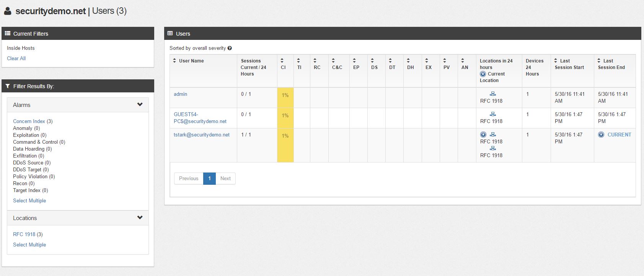
Task: Click Select Multiple under Locations
Action: [x=29, y=245]
